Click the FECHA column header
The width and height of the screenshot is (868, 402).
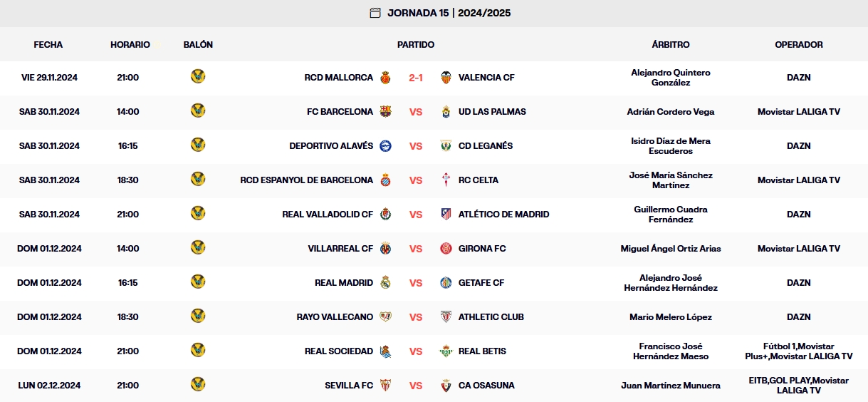point(48,44)
